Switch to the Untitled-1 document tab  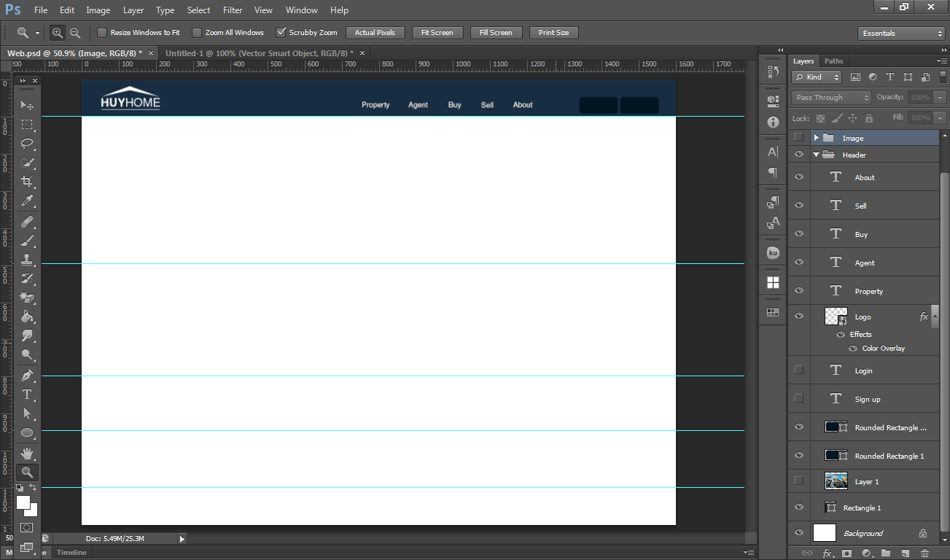pyautogui.click(x=259, y=53)
